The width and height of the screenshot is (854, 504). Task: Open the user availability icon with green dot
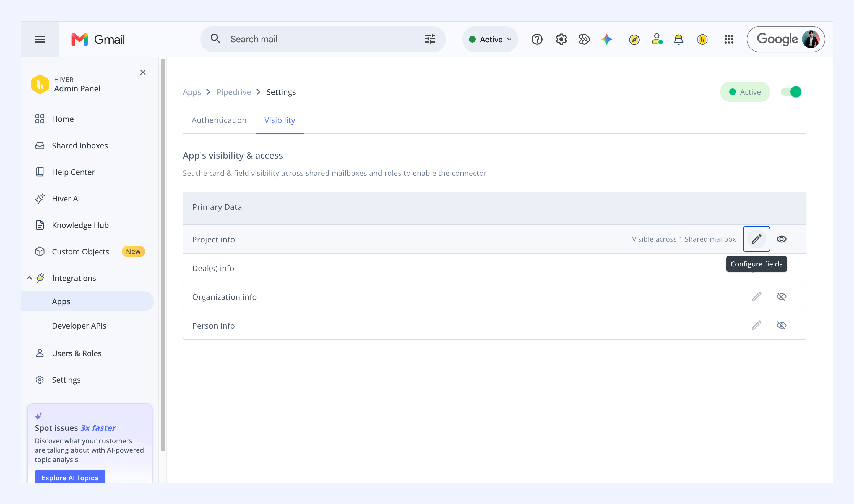tap(657, 39)
